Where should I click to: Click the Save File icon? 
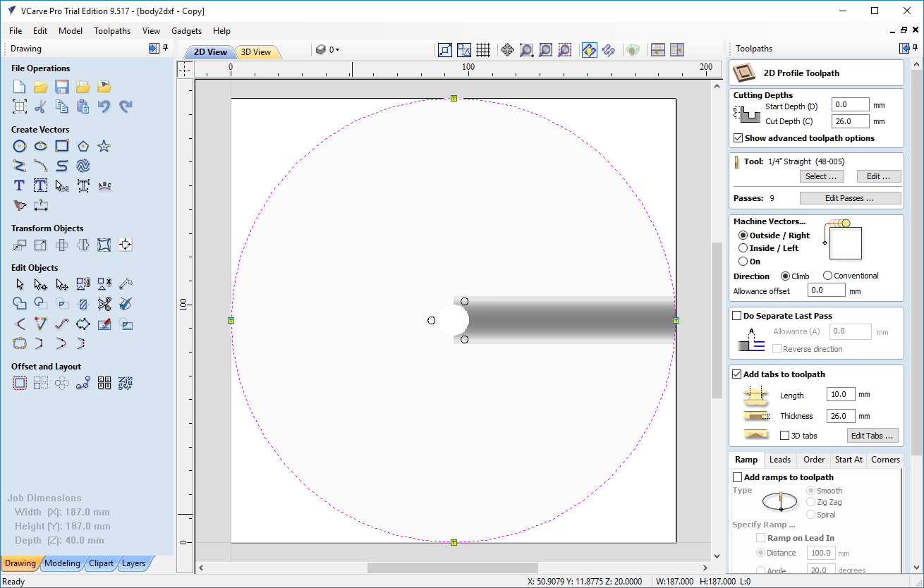pos(62,87)
